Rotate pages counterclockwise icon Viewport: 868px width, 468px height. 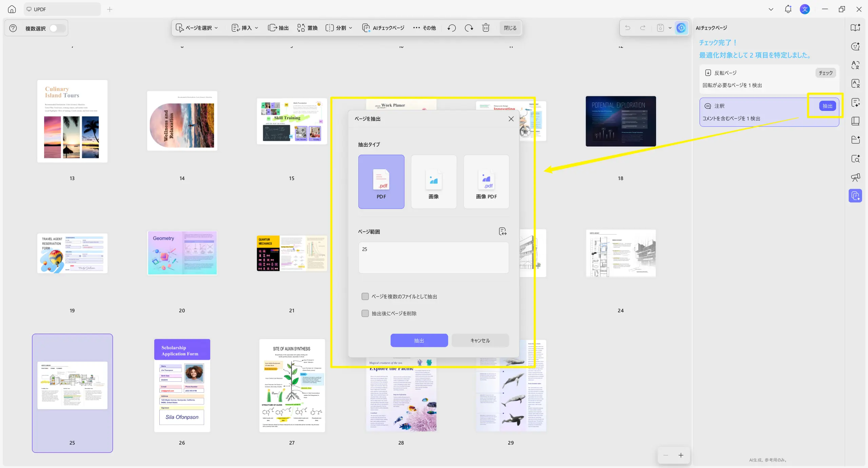451,28
